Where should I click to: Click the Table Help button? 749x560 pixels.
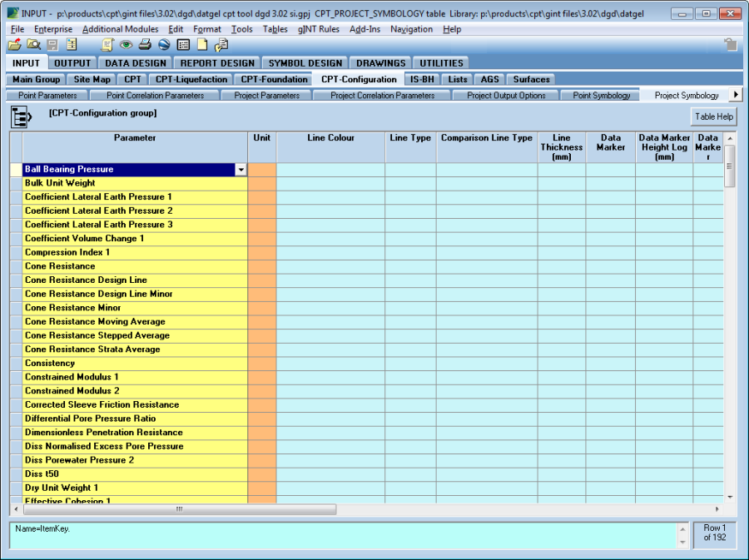714,117
